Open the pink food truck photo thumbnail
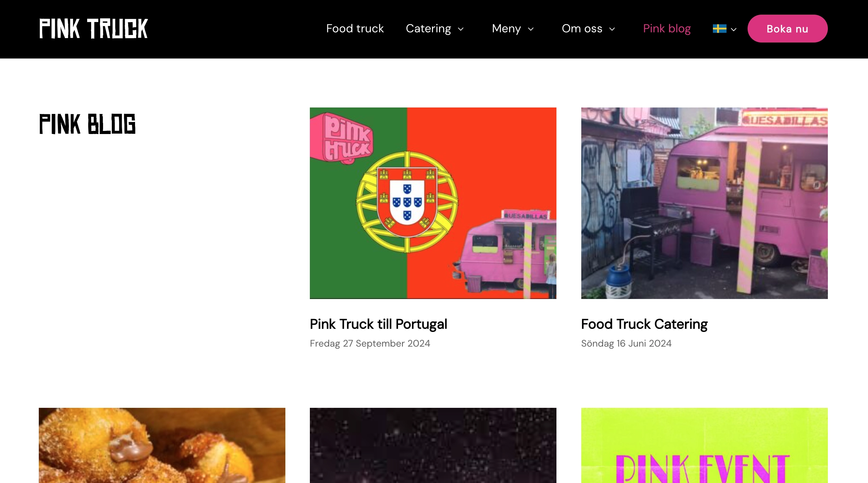 pyautogui.click(x=704, y=203)
